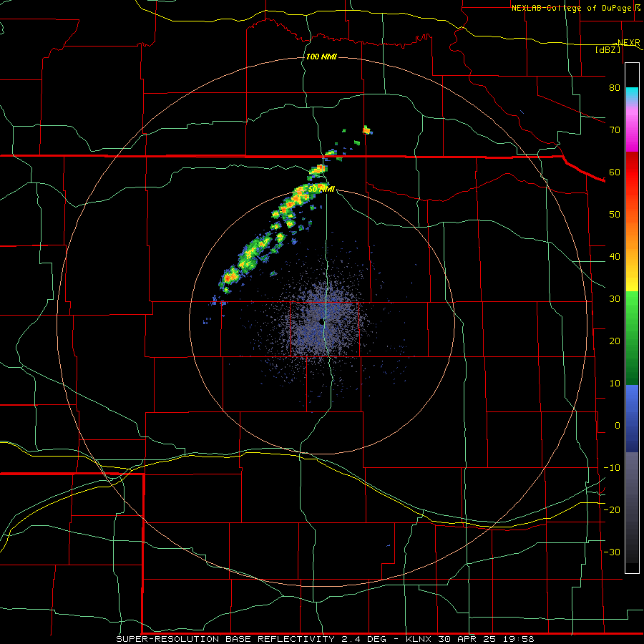Click the 100 NMI range ring label
The width and height of the screenshot is (644, 644).
tap(321, 57)
